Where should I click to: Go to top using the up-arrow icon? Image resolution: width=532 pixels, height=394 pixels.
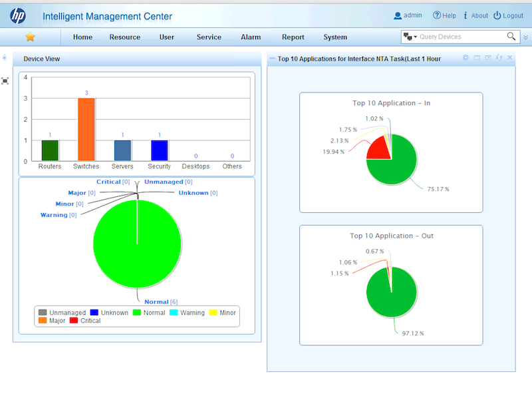pos(5,57)
